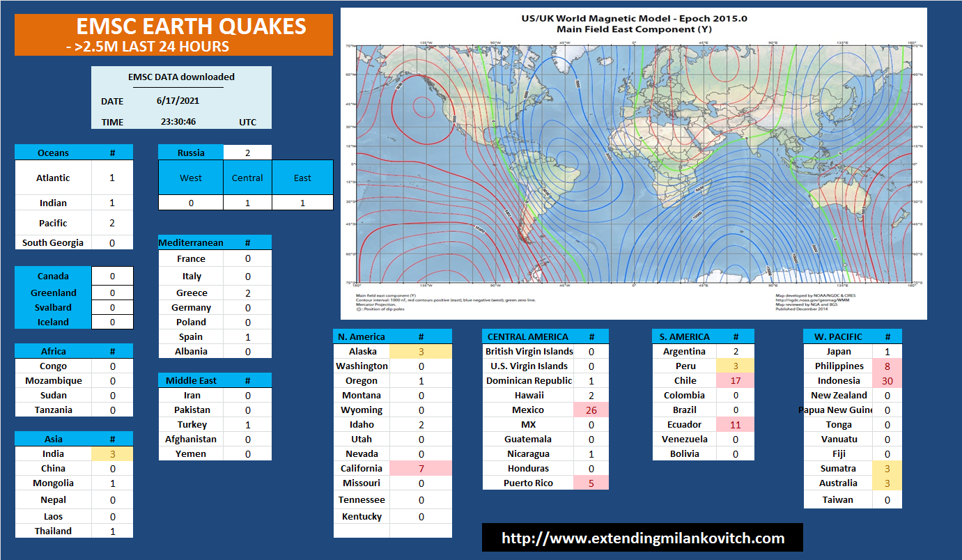Click the Atlantic row label
The image size is (962, 560).
click(53, 178)
